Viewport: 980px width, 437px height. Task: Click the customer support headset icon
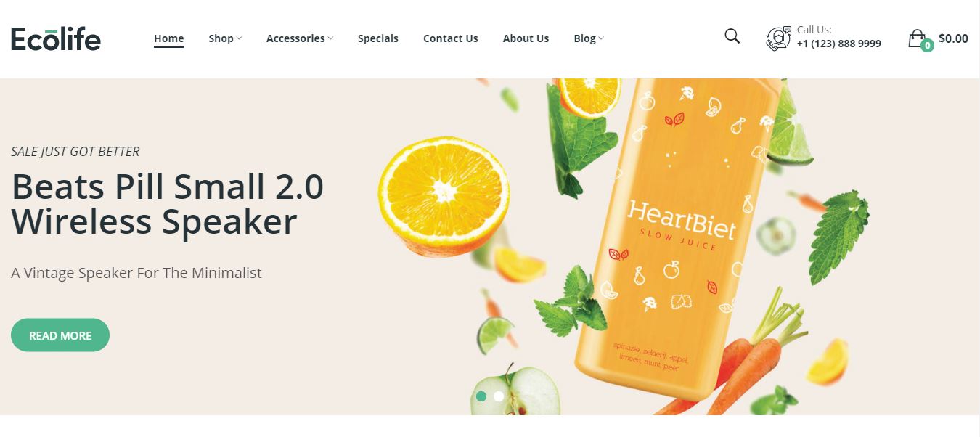coord(778,38)
